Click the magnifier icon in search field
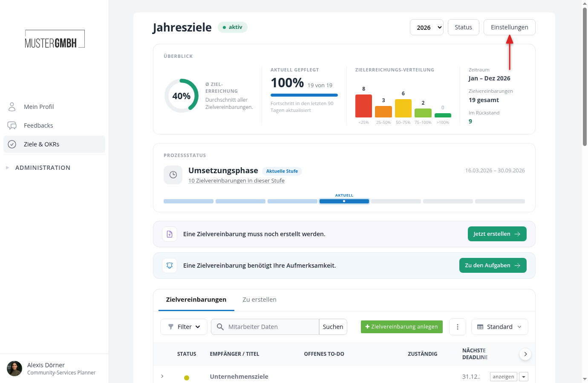The image size is (588, 383). 220,327
